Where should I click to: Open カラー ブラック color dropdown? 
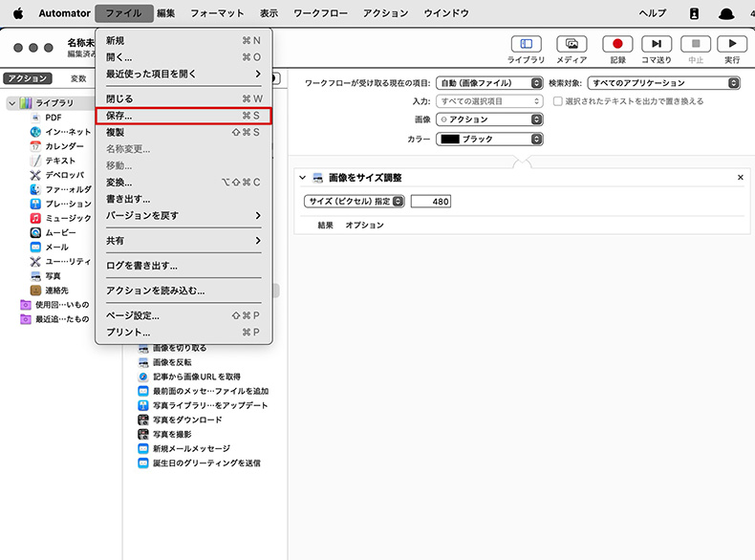[x=489, y=140]
